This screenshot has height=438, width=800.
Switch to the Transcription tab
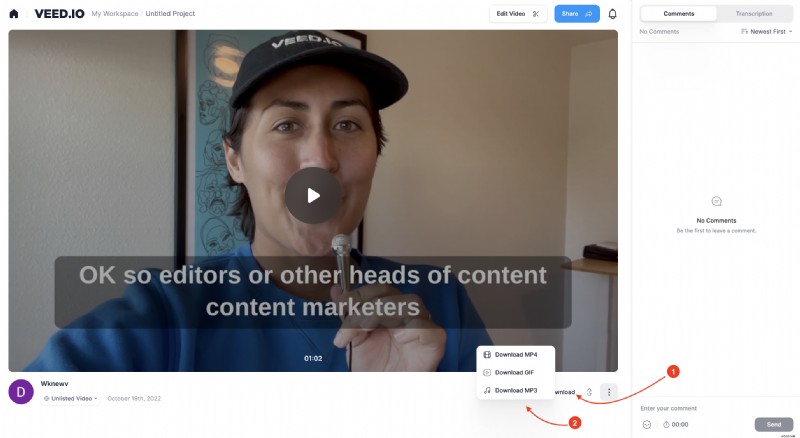(754, 14)
